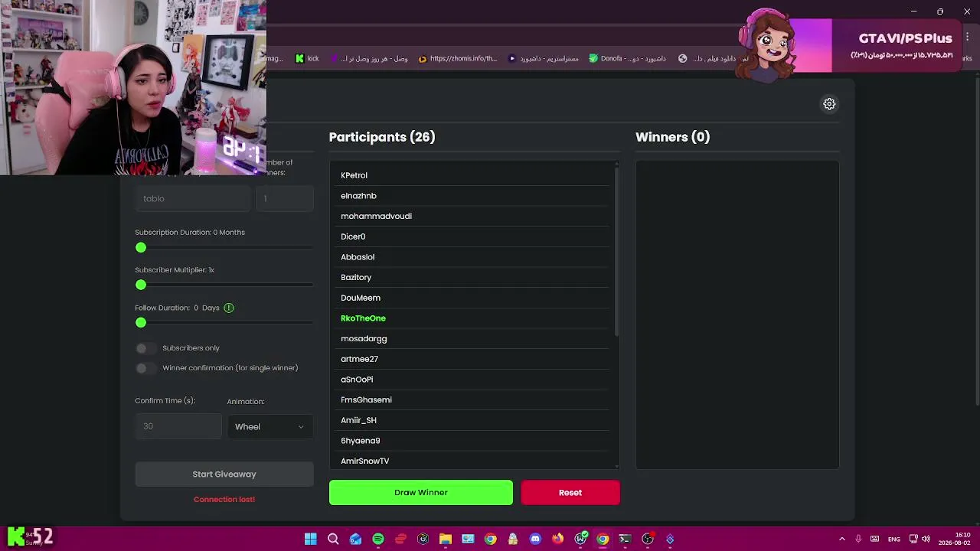Open the first Chrome icon left of the lock app

point(491,539)
